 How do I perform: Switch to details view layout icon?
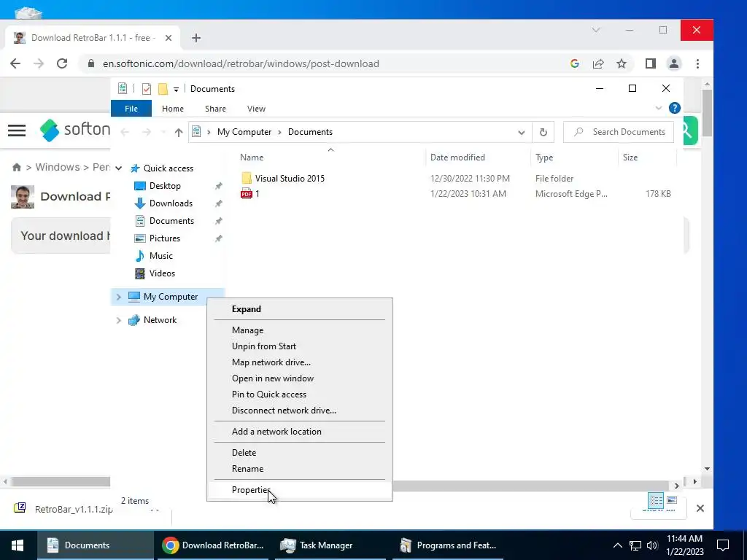[x=656, y=500]
